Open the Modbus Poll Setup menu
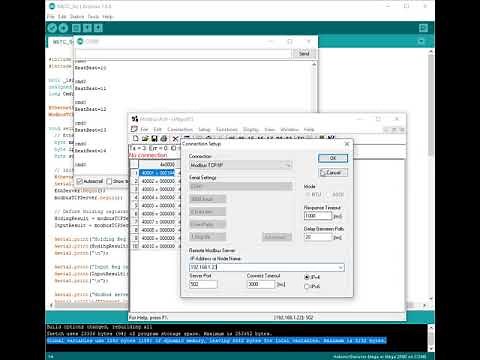This screenshot has width=480, height=360. (x=204, y=129)
